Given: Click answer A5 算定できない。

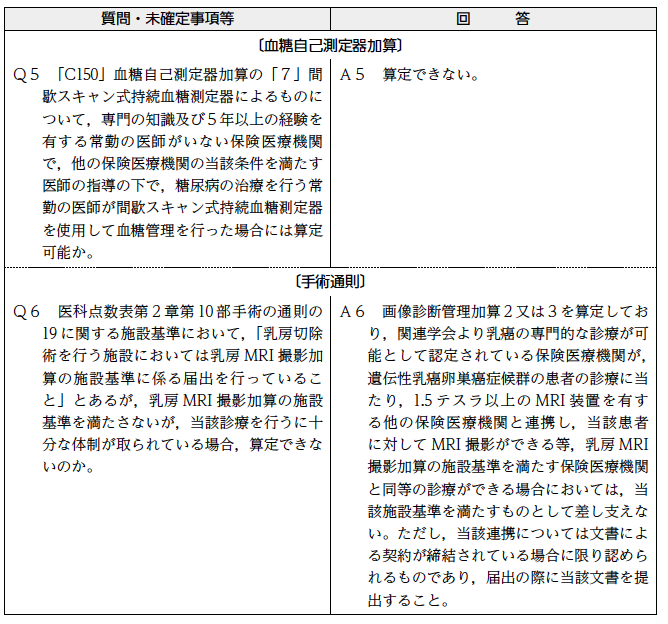Looking at the screenshot, I should pyautogui.click(x=410, y=75).
